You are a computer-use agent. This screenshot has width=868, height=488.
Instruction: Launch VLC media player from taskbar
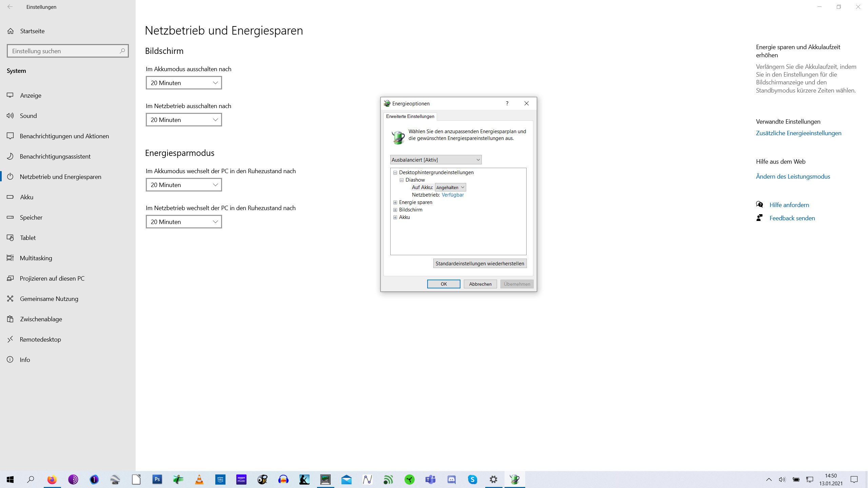coord(199,479)
